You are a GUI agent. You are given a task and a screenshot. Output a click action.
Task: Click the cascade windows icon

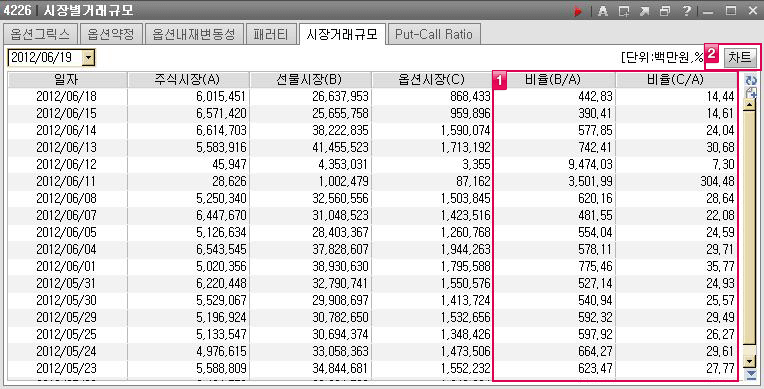(665, 11)
